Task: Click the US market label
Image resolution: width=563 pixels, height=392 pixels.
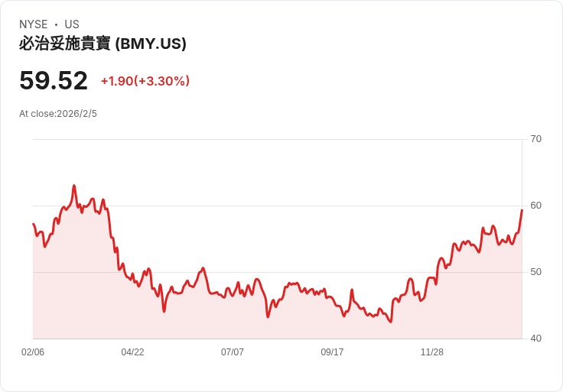Action: pyautogui.click(x=72, y=24)
